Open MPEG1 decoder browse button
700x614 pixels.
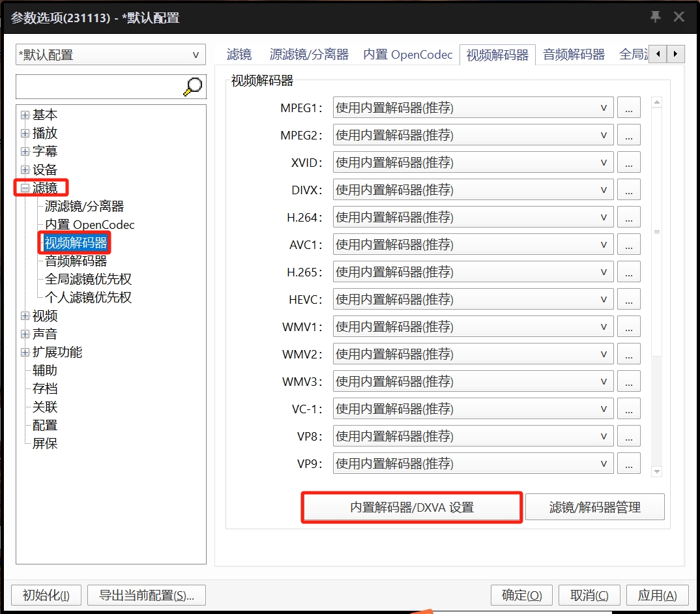coord(628,108)
